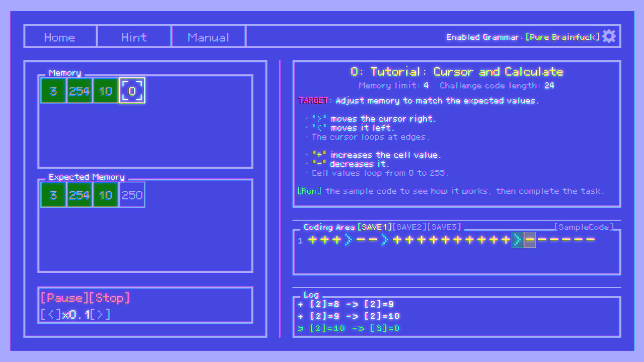Select the second ">" move-right token in code
This screenshot has height=362, width=644.
tap(384, 239)
